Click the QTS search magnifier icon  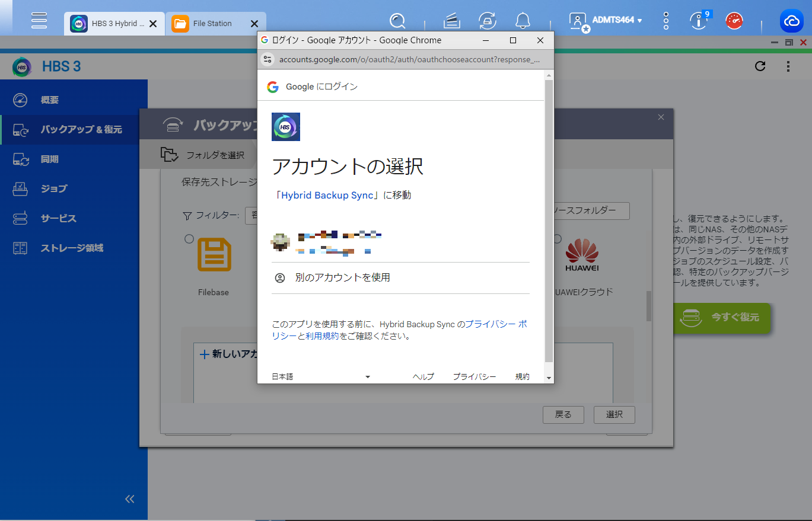[397, 21]
